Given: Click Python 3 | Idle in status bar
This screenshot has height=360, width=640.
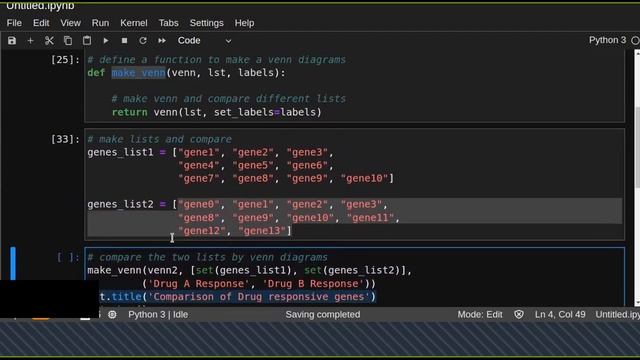Looking at the screenshot, I should (x=158, y=314).
